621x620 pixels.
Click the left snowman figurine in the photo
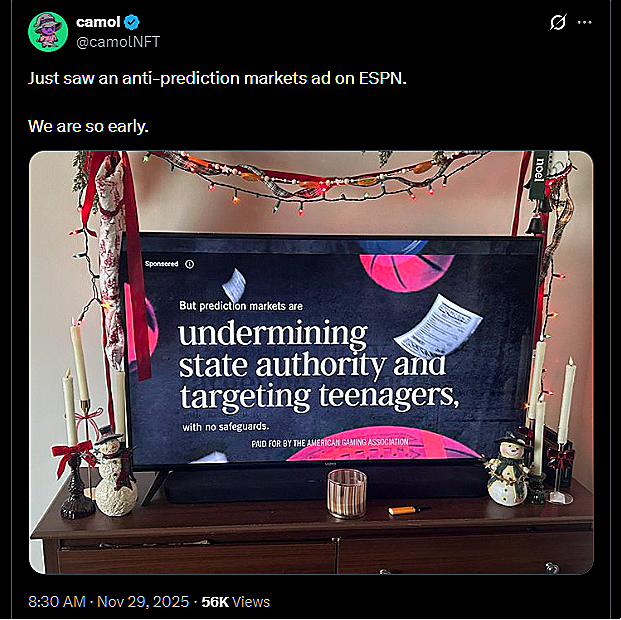click(114, 471)
